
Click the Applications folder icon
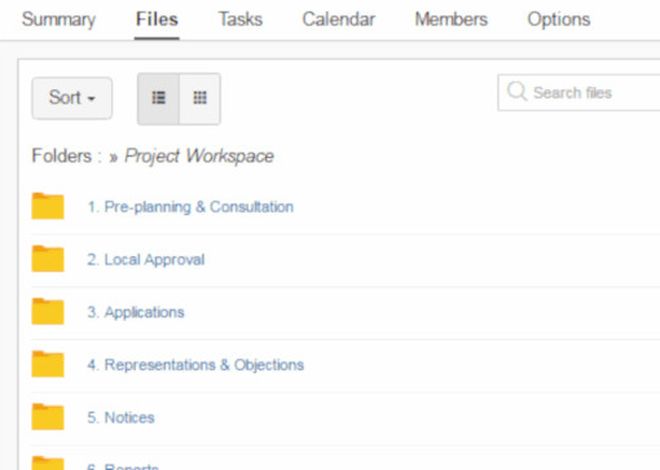tap(48, 311)
